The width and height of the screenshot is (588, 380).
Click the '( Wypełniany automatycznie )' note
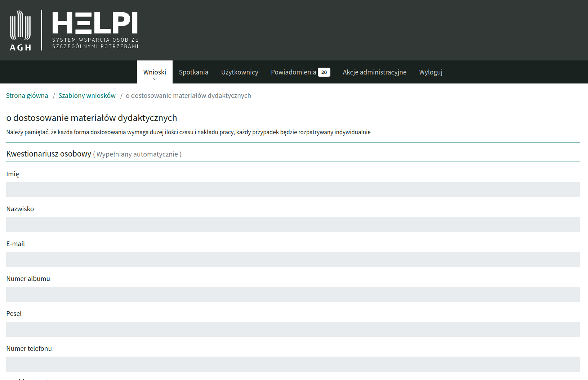137,154
